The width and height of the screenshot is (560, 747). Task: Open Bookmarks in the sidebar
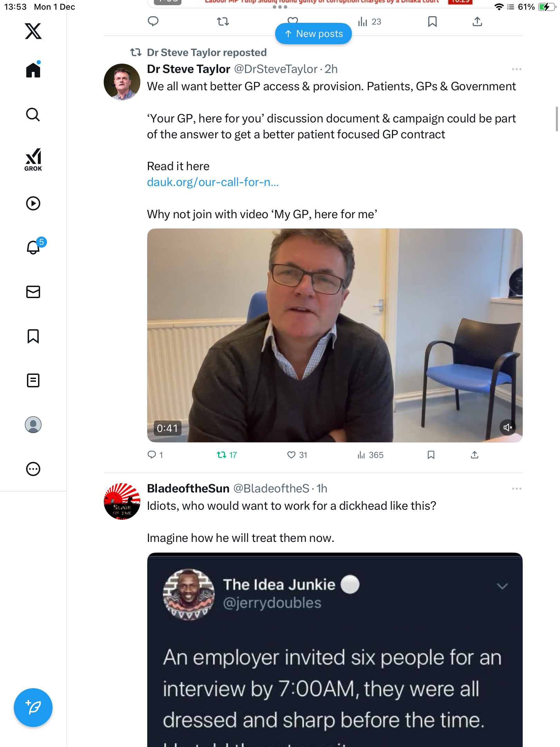tap(33, 336)
